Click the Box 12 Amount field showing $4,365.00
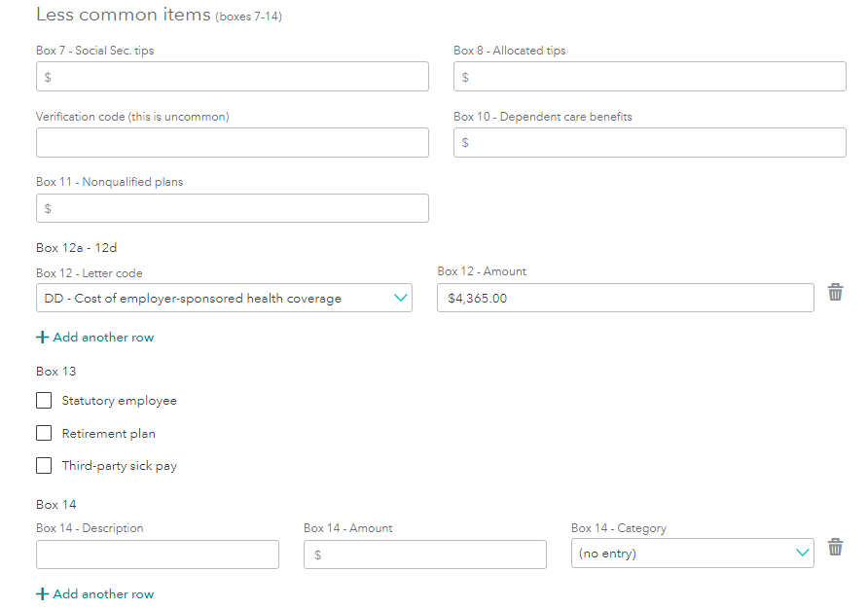This screenshot has width=868, height=608. tap(625, 299)
